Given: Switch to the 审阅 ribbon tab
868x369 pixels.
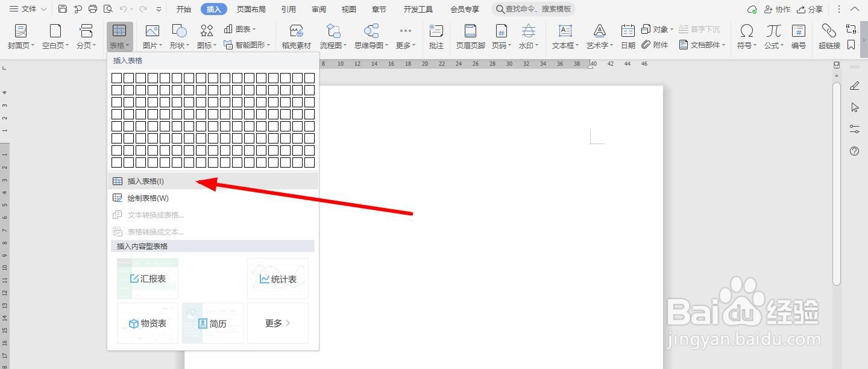Looking at the screenshot, I should tap(318, 8).
